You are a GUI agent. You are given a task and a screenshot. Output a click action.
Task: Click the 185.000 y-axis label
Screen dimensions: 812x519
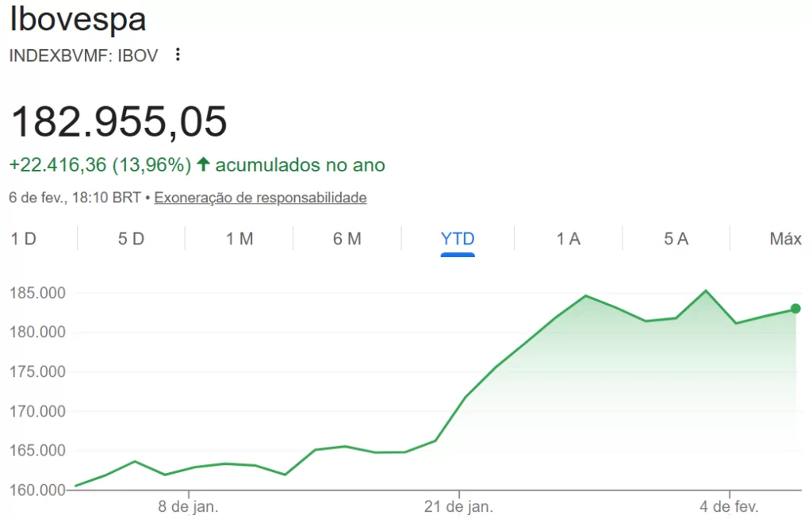click(37, 294)
